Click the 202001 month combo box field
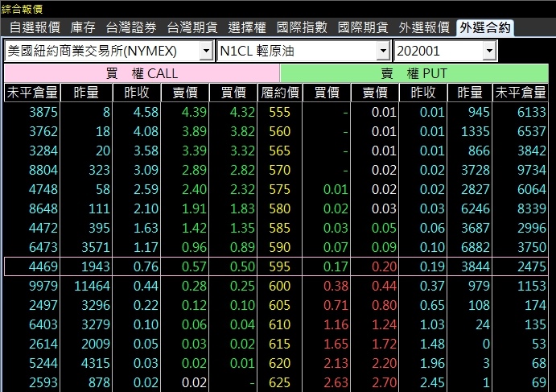The width and height of the screenshot is (556, 392). click(x=446, y=51)
